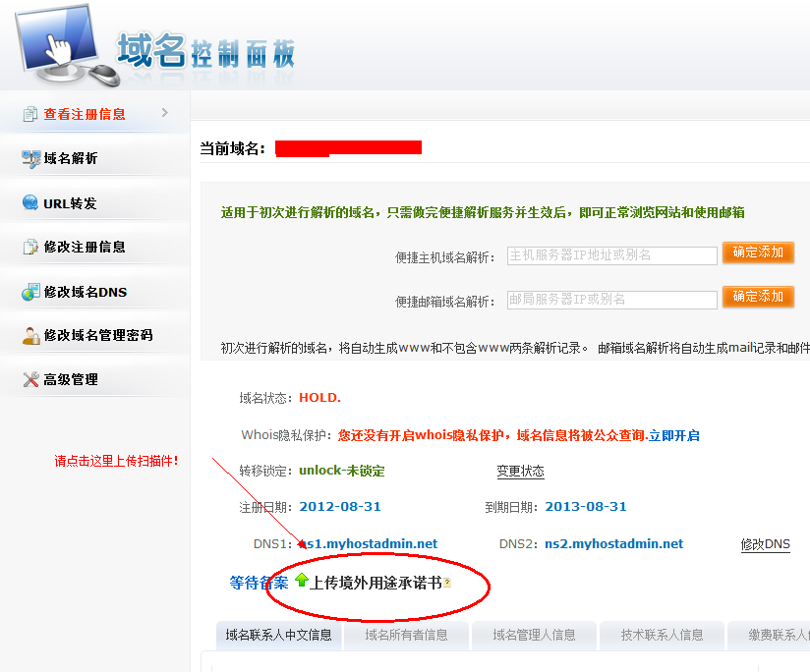Click the 修改域名DNS server icon
The height and width of the screenshot is (672, 810).
30,292
